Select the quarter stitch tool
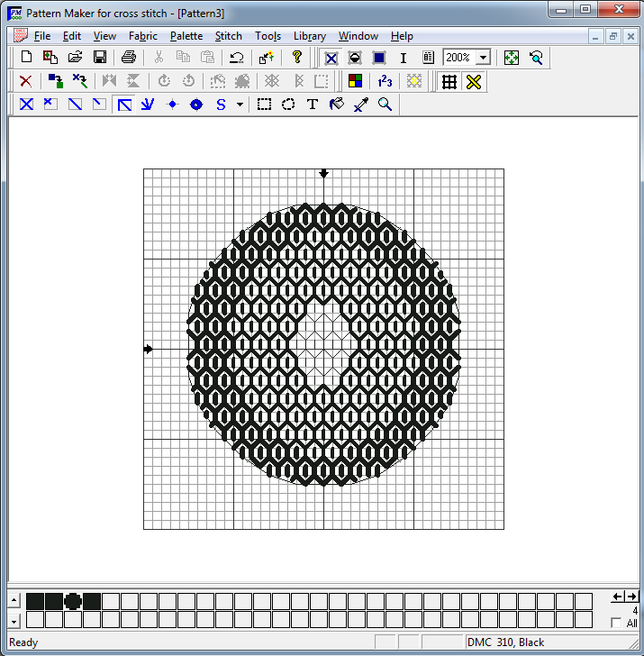644x656 pixels. (50, 105)
